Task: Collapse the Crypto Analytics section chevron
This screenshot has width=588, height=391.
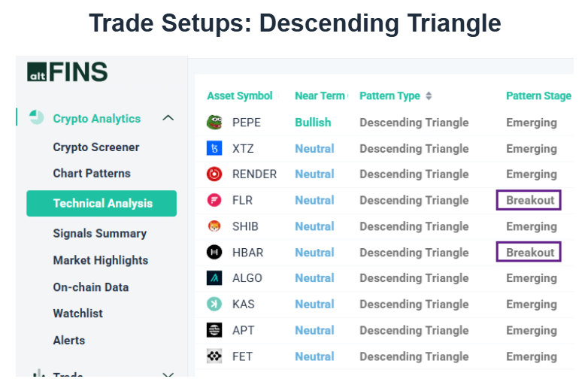Action: tap(168, 118)
